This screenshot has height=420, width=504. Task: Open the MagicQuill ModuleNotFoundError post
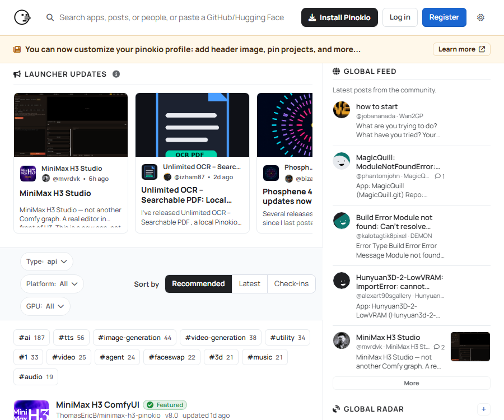(x=398, y=162)
